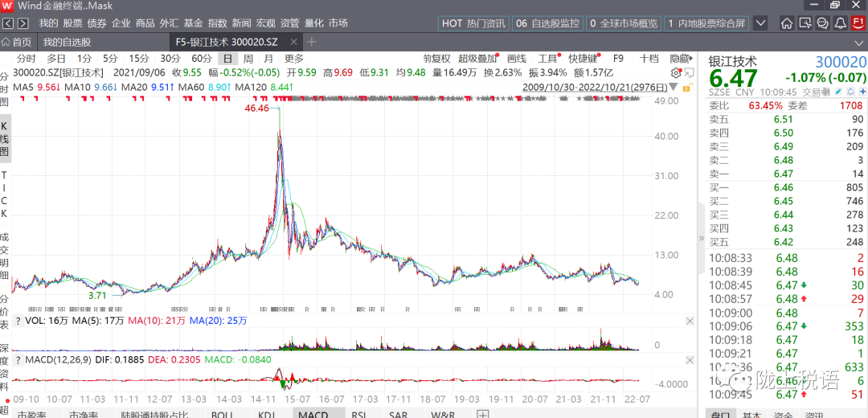Viewport: 868px width, 418px height.
Task: Click the date range 2009/10/30-2022/10/21 field
Action: 595,88
